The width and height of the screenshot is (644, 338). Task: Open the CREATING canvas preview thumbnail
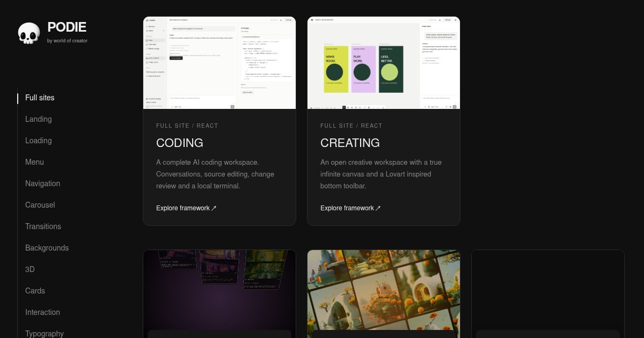(384, 63)
